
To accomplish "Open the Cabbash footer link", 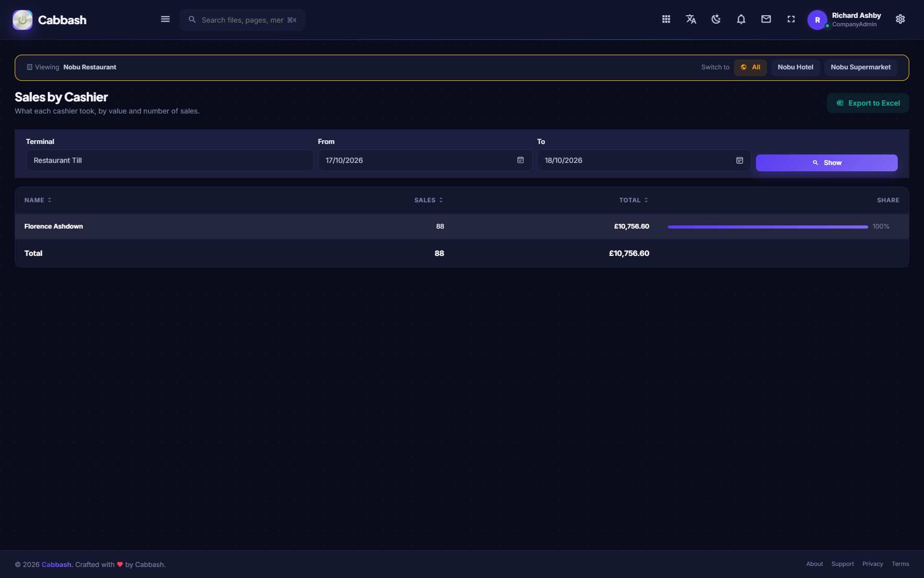I will [56, 564].
